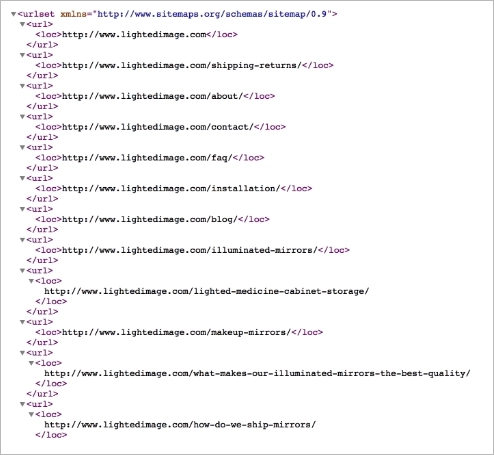Collapse the url node containing makeup-mirrors
This screenshot has width=494, height=455.
pos(22,322)
